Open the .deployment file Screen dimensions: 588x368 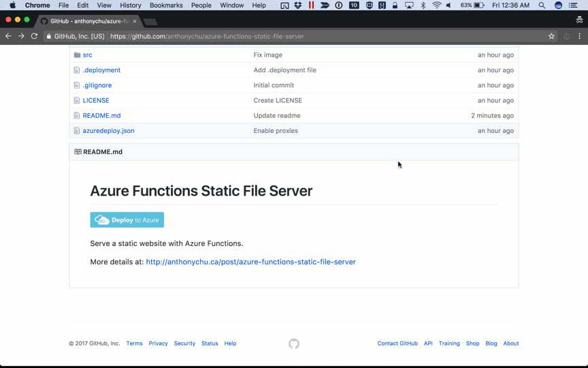click(101, 70)
